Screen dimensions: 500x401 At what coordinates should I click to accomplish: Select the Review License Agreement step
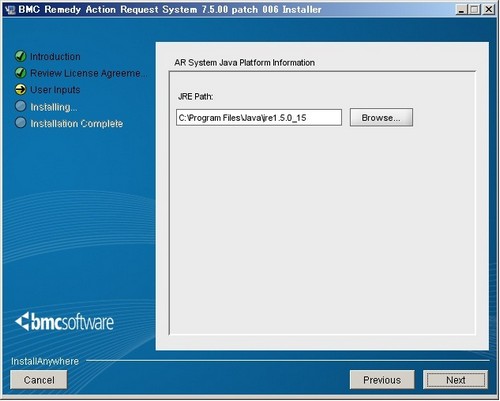[88, 73]
